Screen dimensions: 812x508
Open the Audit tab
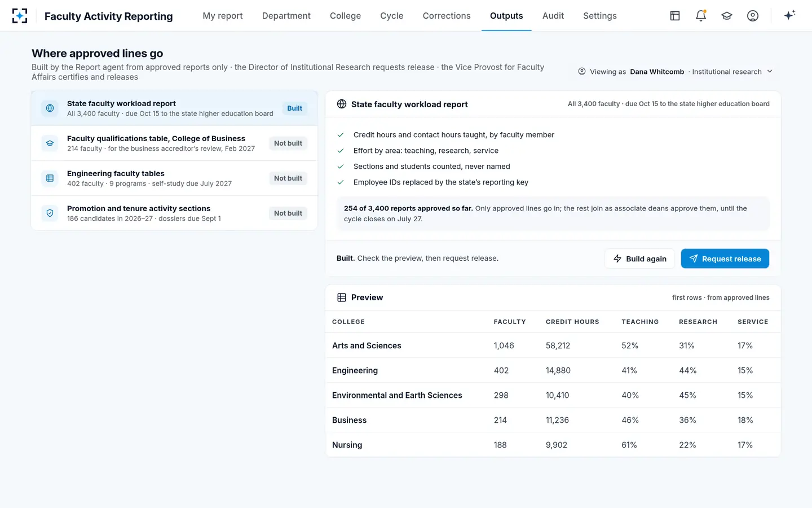tap(553, 16)
